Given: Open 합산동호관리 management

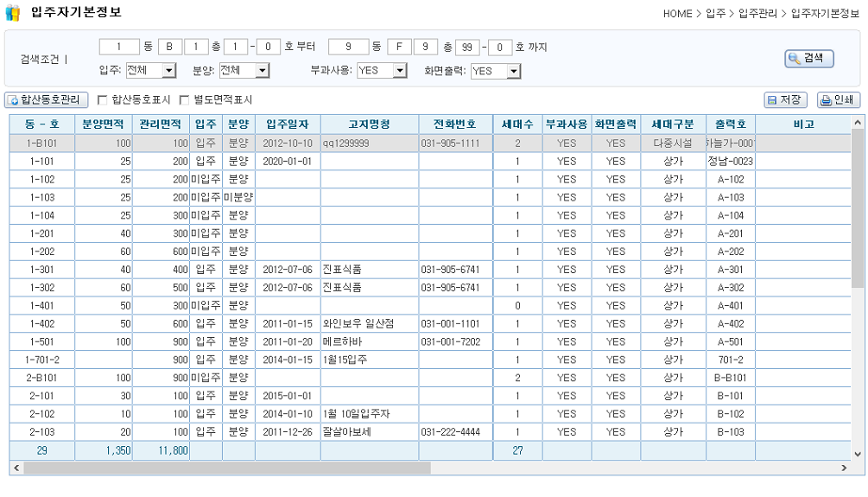Looking at the screenshot, I should point(47,99).
